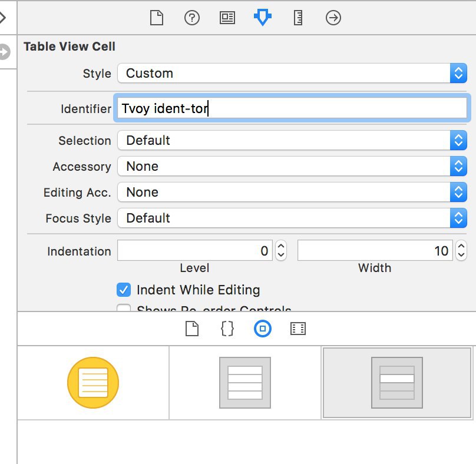This screenshot has width=476, height=464.
Task: Open the File inspector
Action: point(157,18)
